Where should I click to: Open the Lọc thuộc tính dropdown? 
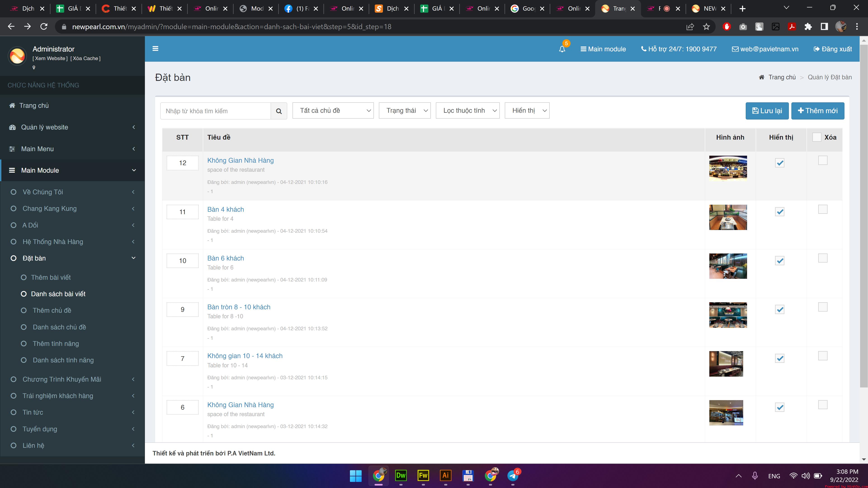tap(468, 110)
